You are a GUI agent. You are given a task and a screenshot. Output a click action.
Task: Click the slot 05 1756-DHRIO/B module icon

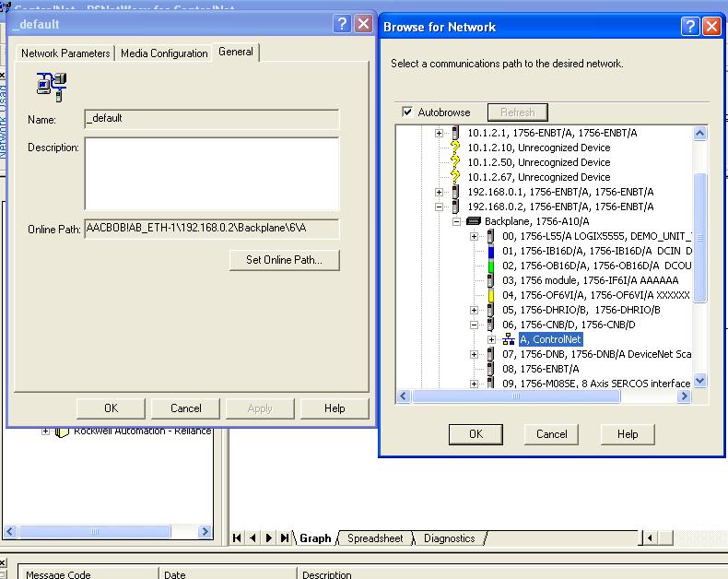pos(490,310)
